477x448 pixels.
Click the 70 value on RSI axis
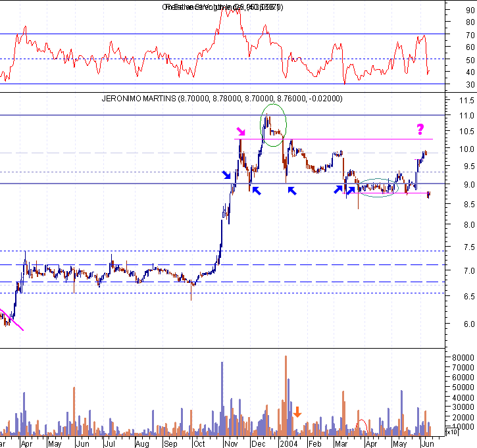[x=470, y=35]
